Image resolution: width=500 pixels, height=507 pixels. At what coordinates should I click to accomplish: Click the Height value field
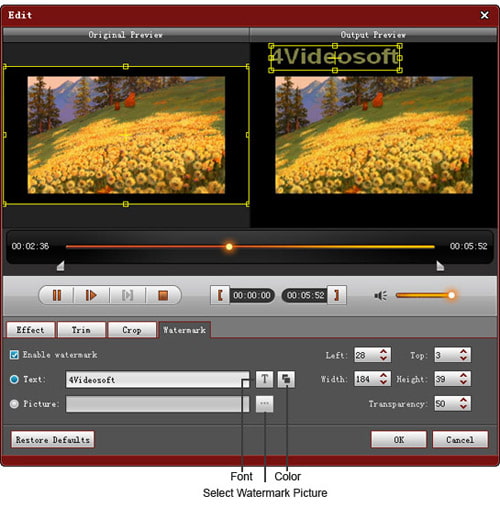446,379
